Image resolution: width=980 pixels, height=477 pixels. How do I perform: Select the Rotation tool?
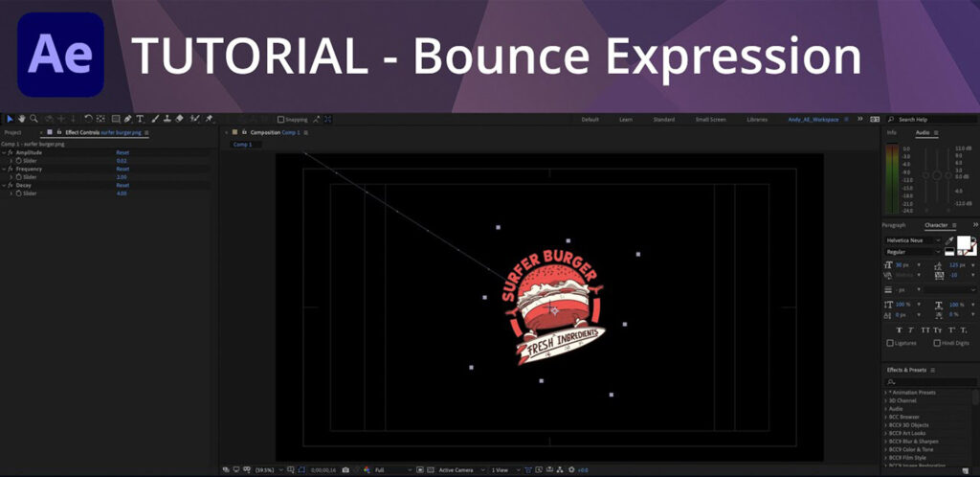tap(88, 119)
